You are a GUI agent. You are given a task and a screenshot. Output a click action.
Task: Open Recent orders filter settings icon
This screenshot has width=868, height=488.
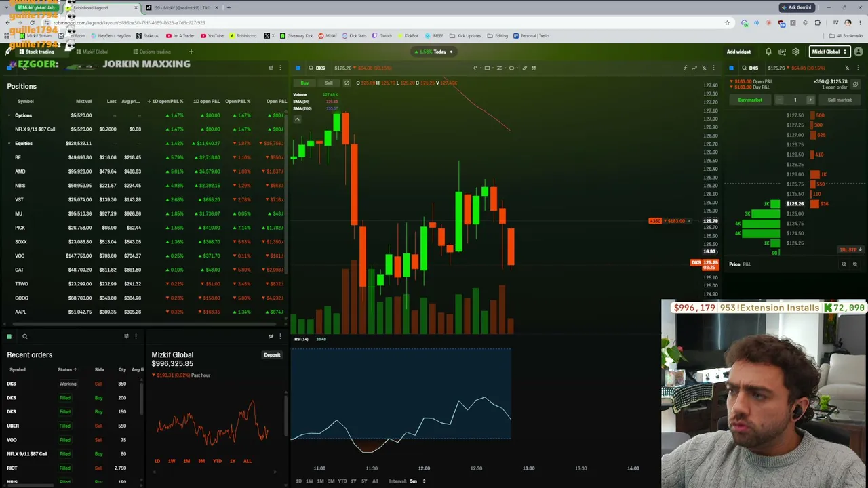tap(126, 336)
